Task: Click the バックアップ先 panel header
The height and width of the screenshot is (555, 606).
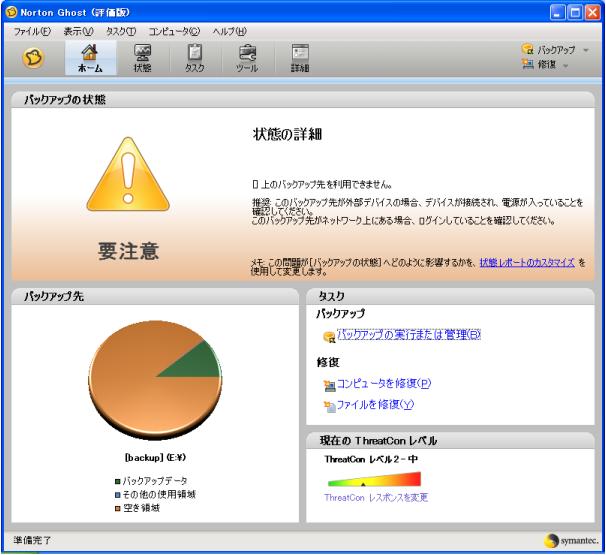Action: coord(155,296)
